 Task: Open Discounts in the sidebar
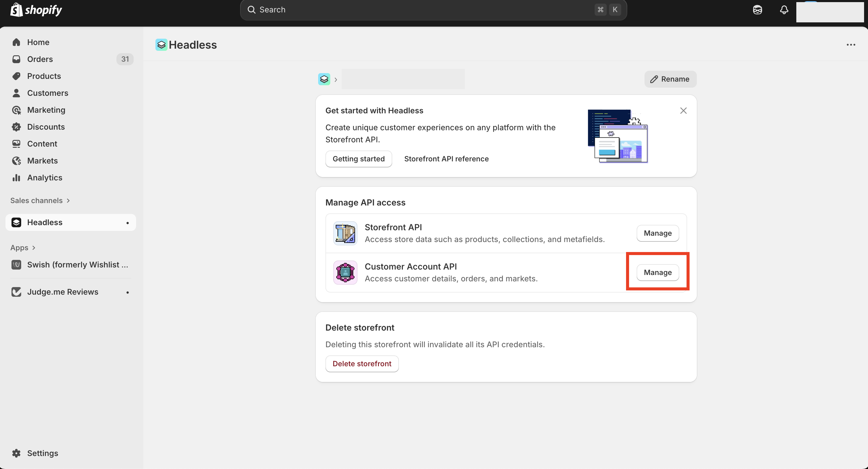[46, 127]
